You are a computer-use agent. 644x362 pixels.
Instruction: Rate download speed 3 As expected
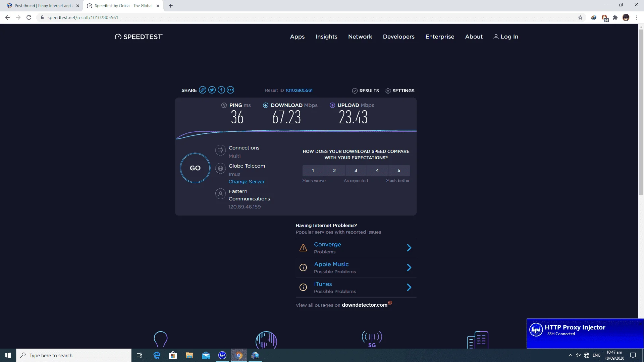pos(356,170)
